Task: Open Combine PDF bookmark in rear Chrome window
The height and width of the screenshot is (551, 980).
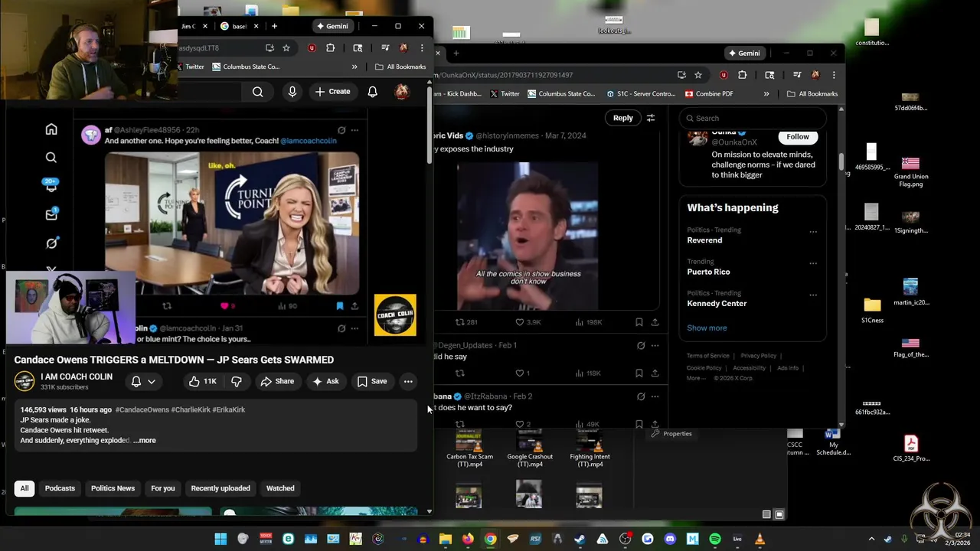Action: coord(709,93)
